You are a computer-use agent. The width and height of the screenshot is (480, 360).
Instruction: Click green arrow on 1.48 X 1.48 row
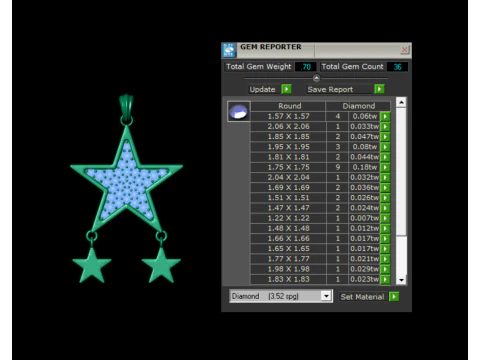[x=385, y=228]
